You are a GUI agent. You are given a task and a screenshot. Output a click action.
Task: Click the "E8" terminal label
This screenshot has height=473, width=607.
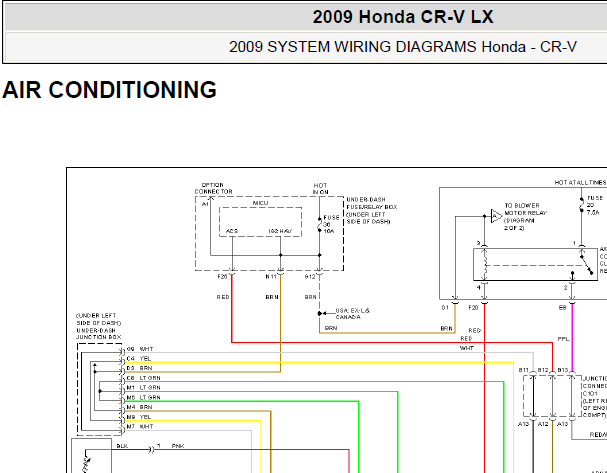pyautogui.click(x=562, y=308)
